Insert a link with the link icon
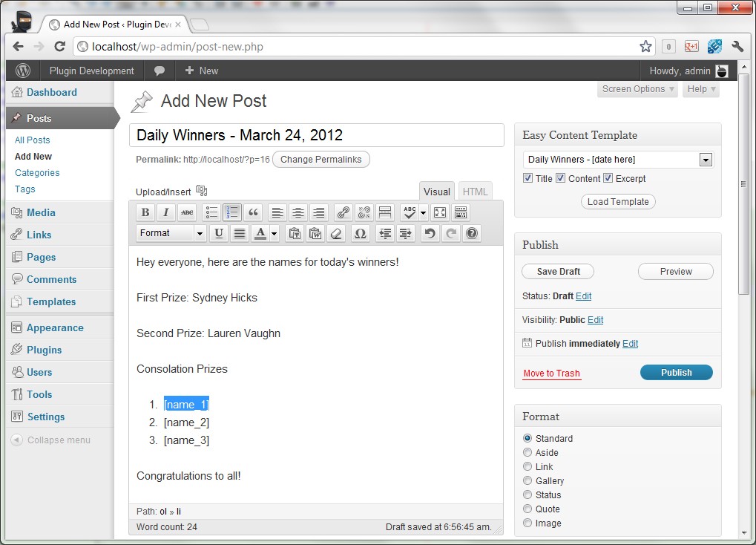Screen dimensions: 756x545 tap(343, 212)
